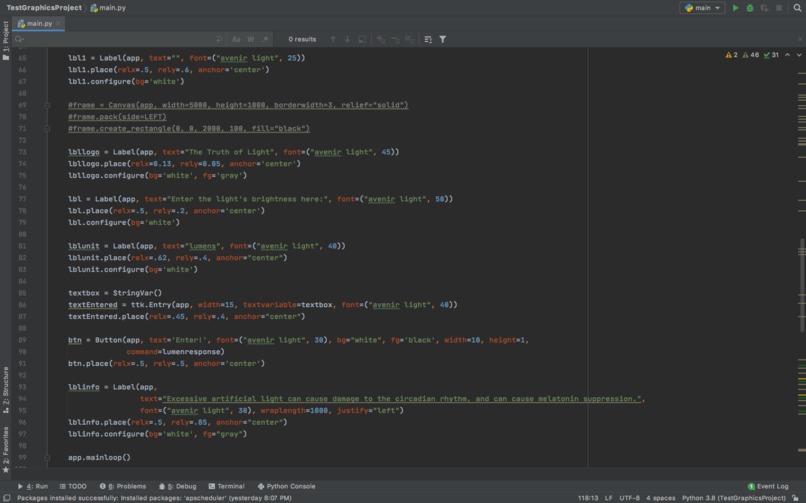The image size is (806, 503).
Task: Click the select all occurrences icon
Action: point(362,39)
